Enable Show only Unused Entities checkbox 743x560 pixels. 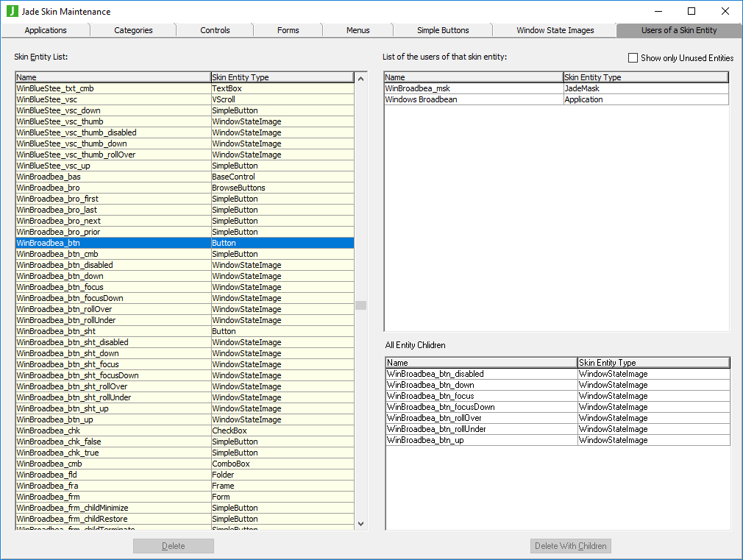[x=633, y=57]
